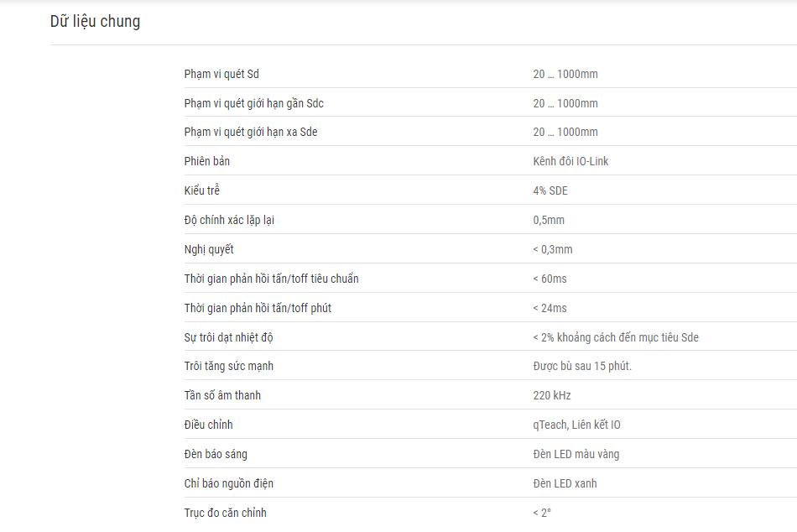Click the 'Độ chính xác lặp lại' label
Viewport: 797px width, 532px height.
point(229,220)
